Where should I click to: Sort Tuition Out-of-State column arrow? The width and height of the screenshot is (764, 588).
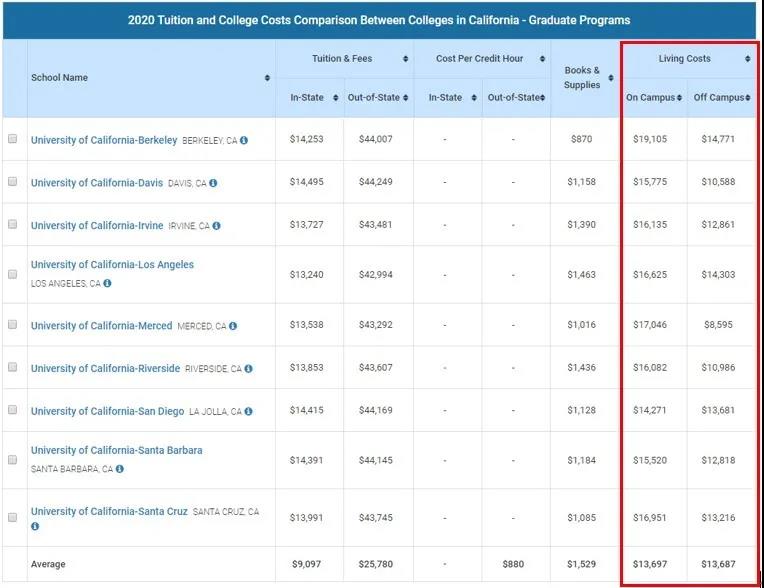point(405,98)
